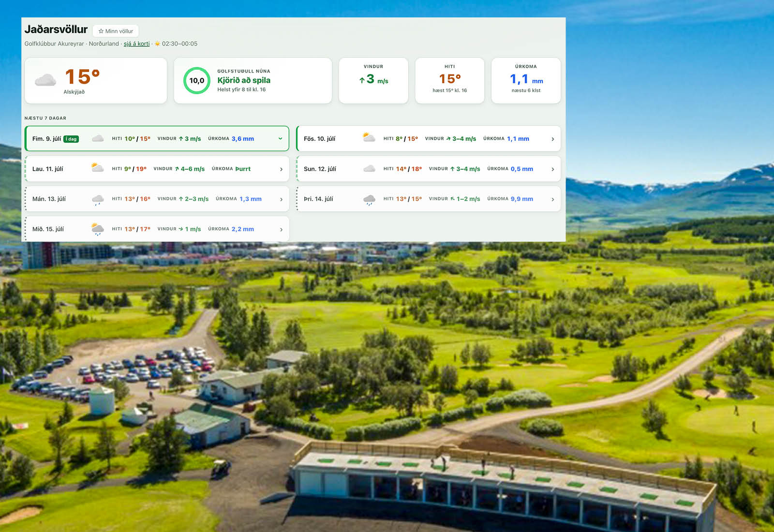
Task: Click the overcast cloud icon beside 15°
Action: tap(45, 80)
